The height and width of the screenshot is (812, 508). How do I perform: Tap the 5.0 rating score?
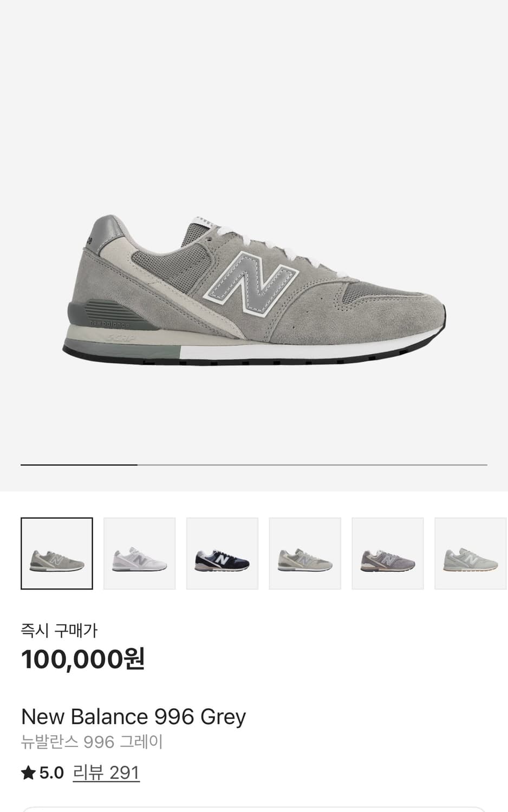tap(51, 773)
